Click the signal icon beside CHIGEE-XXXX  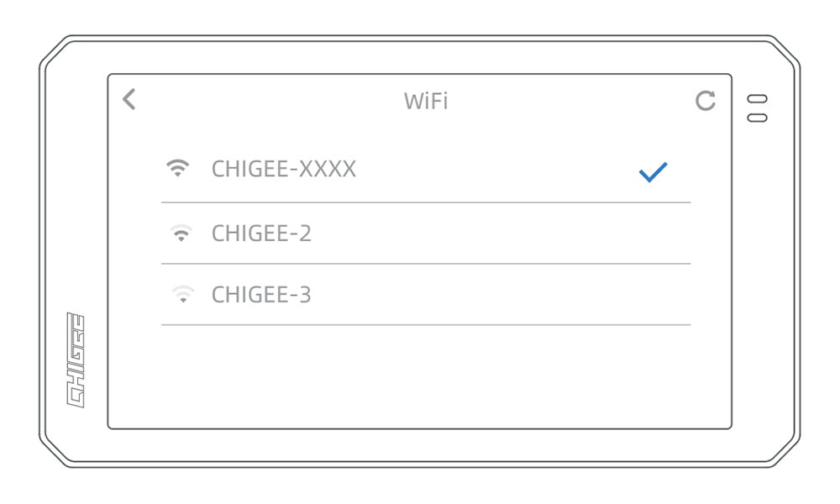[x=178, y=169]
